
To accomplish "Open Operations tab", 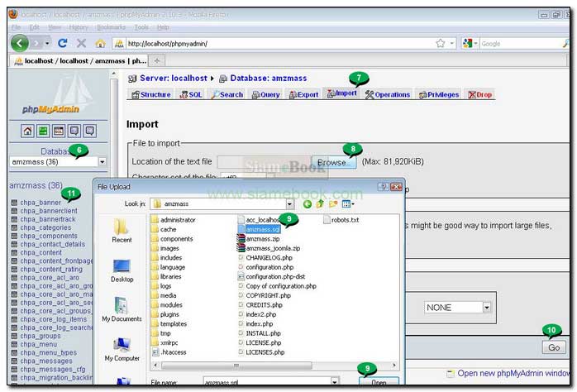I will 387,94.
